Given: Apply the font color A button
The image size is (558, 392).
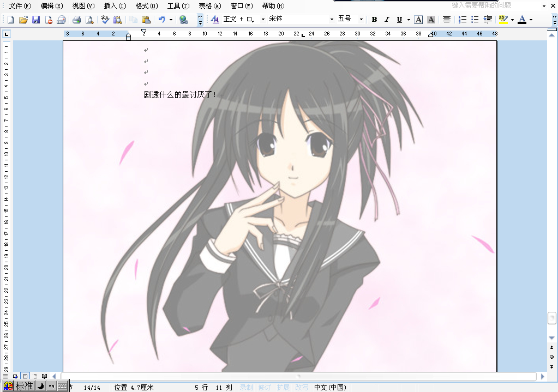Looking at the screenshot, I should 522,20.
